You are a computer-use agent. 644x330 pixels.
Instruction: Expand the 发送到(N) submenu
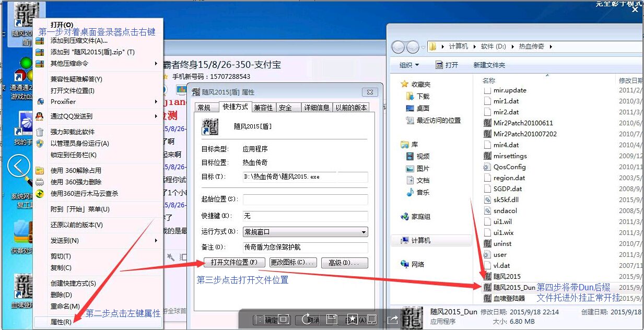[x=156, y=241]
